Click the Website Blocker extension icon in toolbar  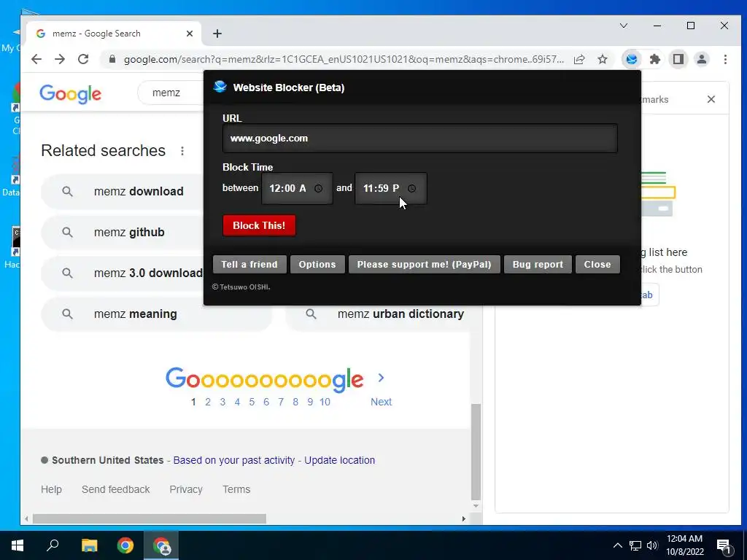631,59
